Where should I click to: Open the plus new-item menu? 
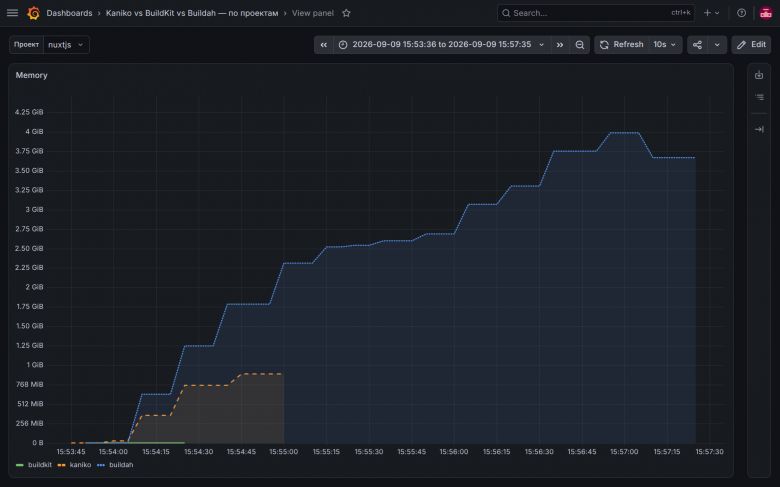pyautogui.click(x=711, y=13)
